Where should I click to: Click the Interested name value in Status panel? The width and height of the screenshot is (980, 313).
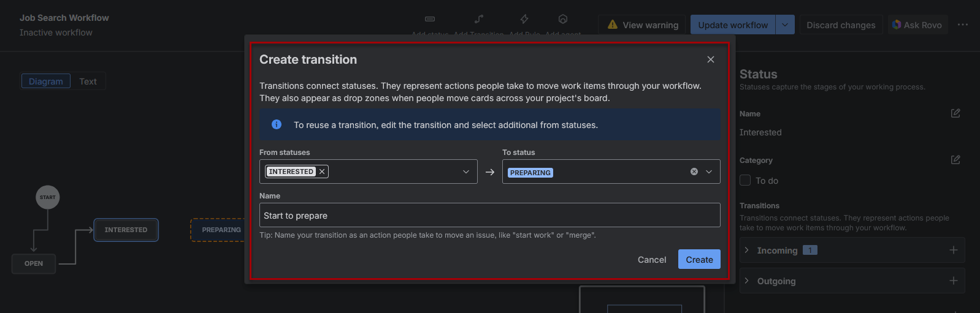click(760, 132)
